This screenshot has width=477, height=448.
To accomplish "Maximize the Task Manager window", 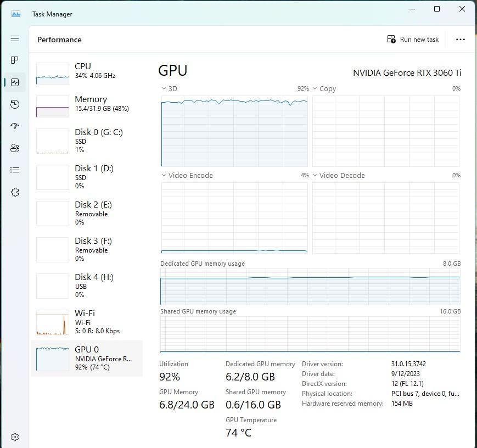I will click(x=437, y=9).
